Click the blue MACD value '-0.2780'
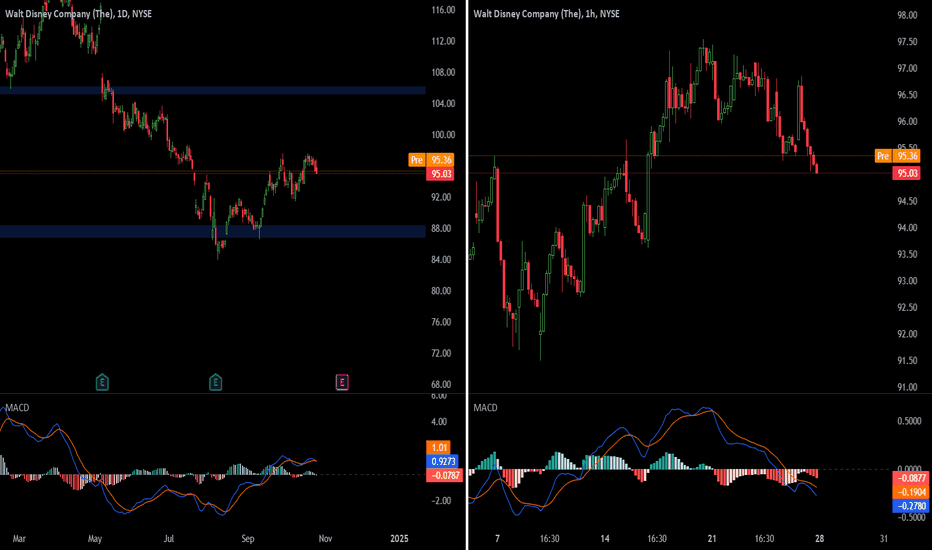Viewport: 932px width, 550px height. click(911, 506)
